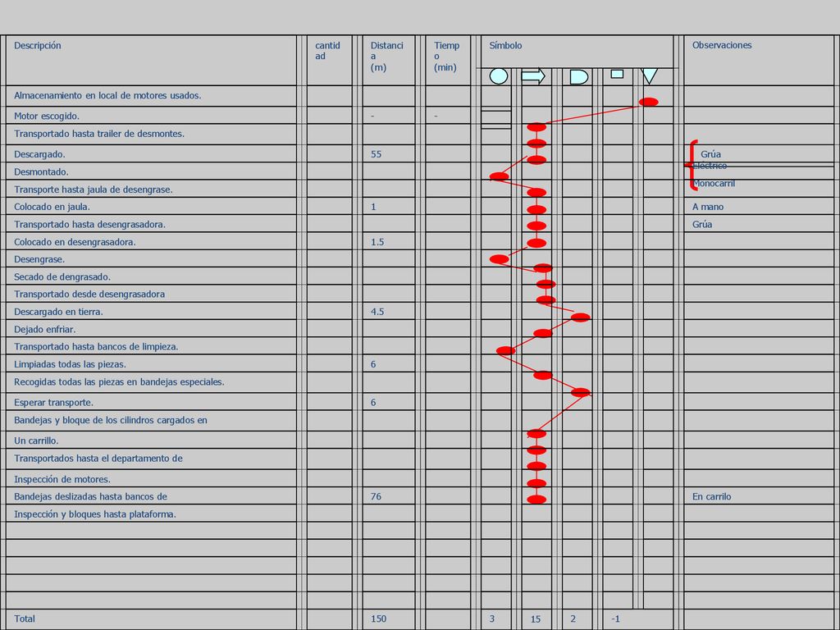Click the small square inspection symbol
The height and width of the screenshot is (630, 840).
(617, 74)
